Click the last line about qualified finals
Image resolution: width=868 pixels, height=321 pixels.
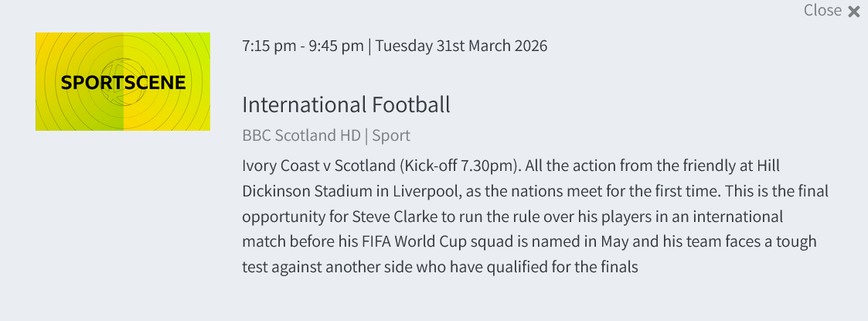440,268
